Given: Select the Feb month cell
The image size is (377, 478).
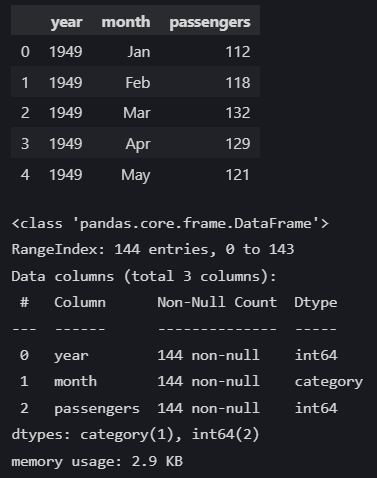Looking at the screenshot, I should [x=138, y=83].
